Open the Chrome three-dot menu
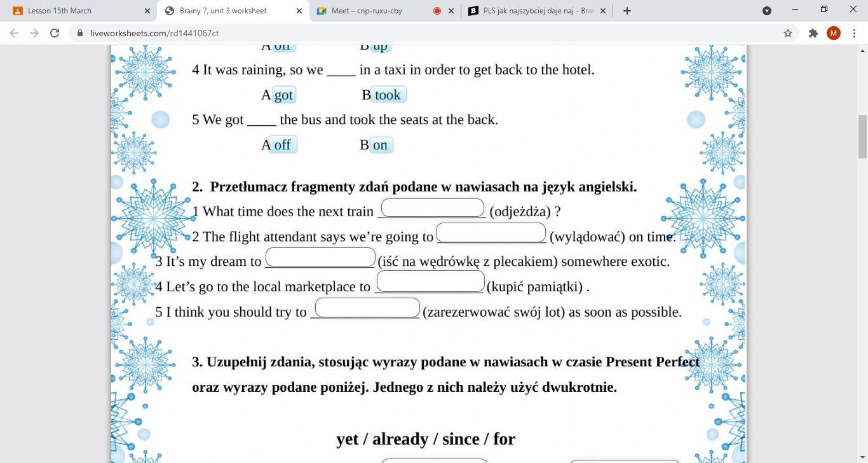The height and width of the screenshot is (463, 868). 853,33
